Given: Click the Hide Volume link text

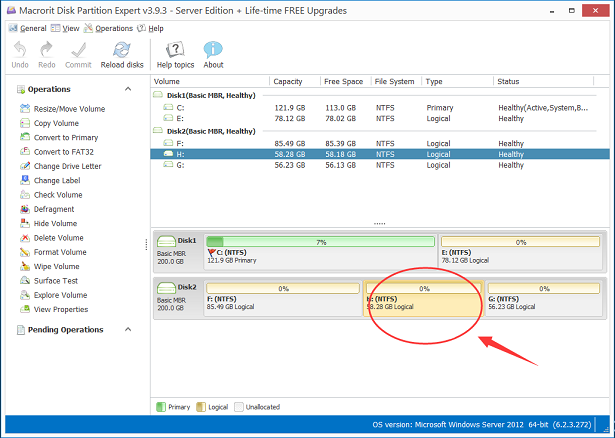Looking at the screenshot, I should [55, 224].
